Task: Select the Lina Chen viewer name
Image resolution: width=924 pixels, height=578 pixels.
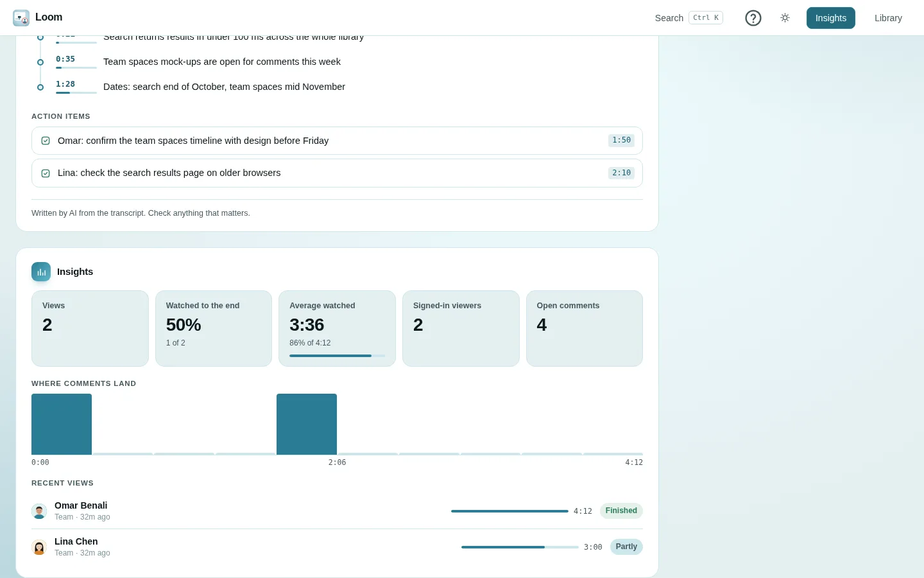Action: pyautogui.click(x=76, y=541)
